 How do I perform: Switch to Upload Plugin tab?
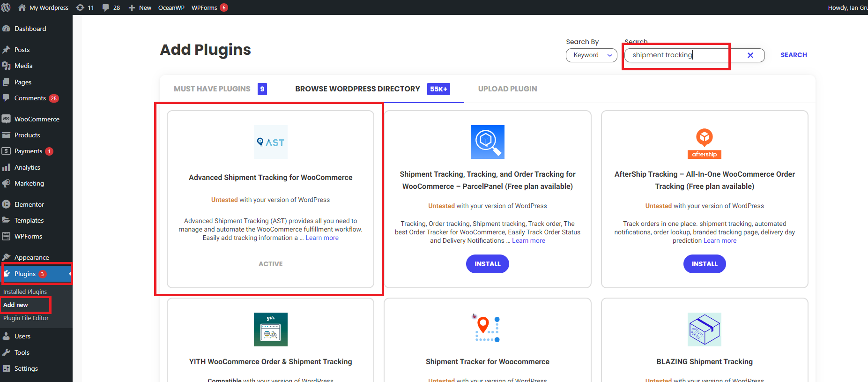[507, 89]
